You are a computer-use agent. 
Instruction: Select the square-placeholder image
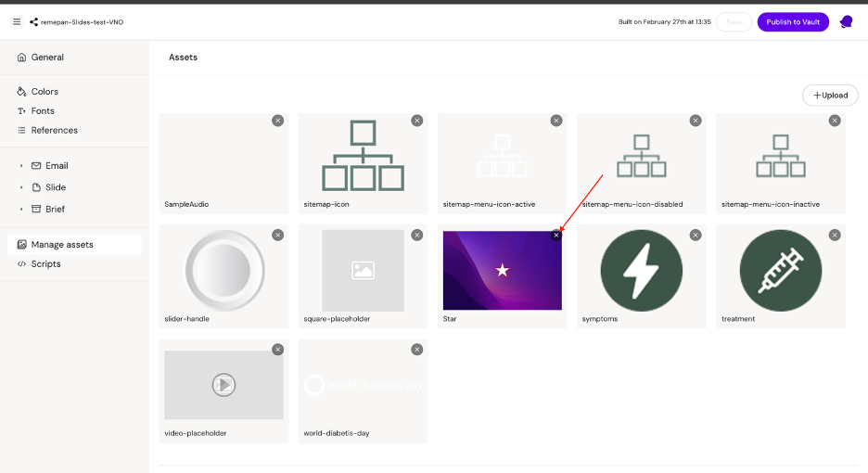(364, 270)
